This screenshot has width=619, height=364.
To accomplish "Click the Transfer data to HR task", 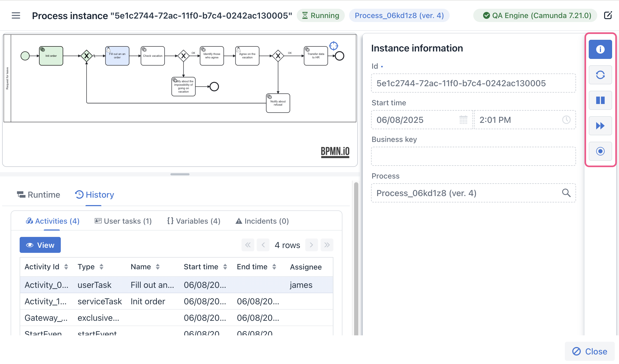I will [x=316, y=56].
